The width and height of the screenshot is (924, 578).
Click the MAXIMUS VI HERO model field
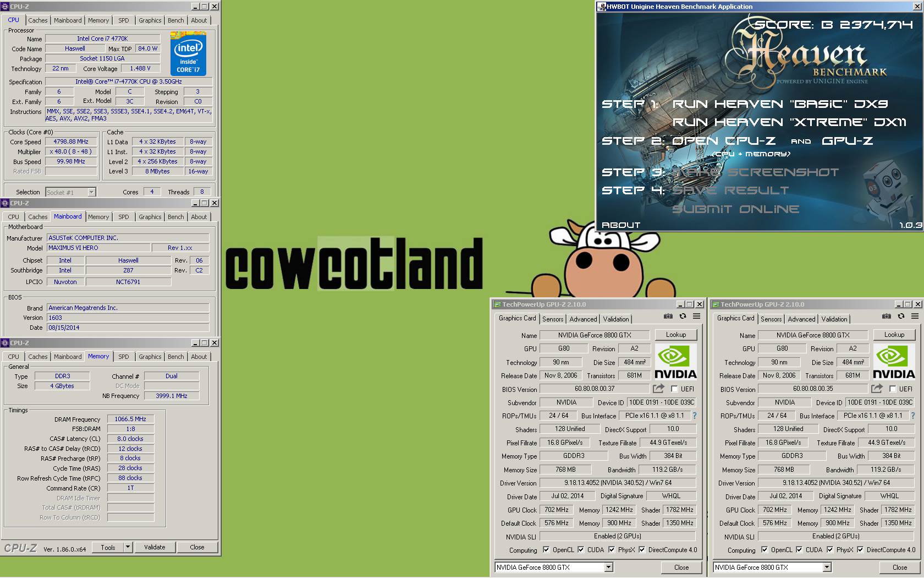(x=98, y=248)
